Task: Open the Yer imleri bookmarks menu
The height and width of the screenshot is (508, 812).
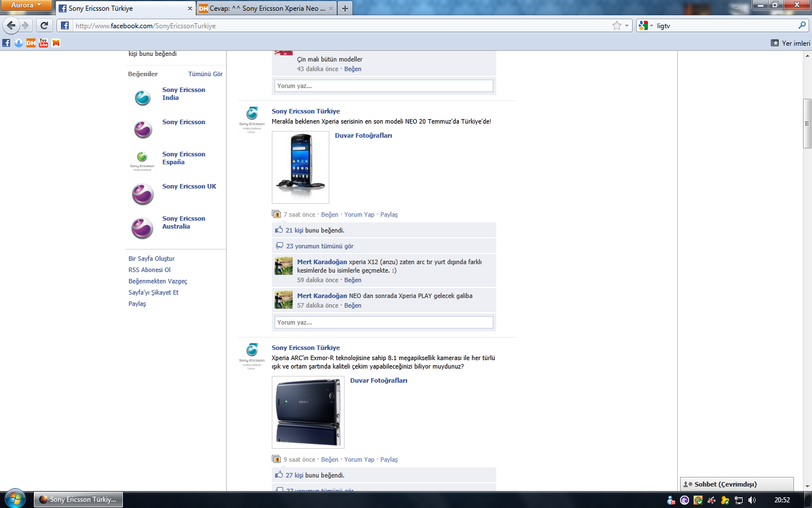Action: 790,43
